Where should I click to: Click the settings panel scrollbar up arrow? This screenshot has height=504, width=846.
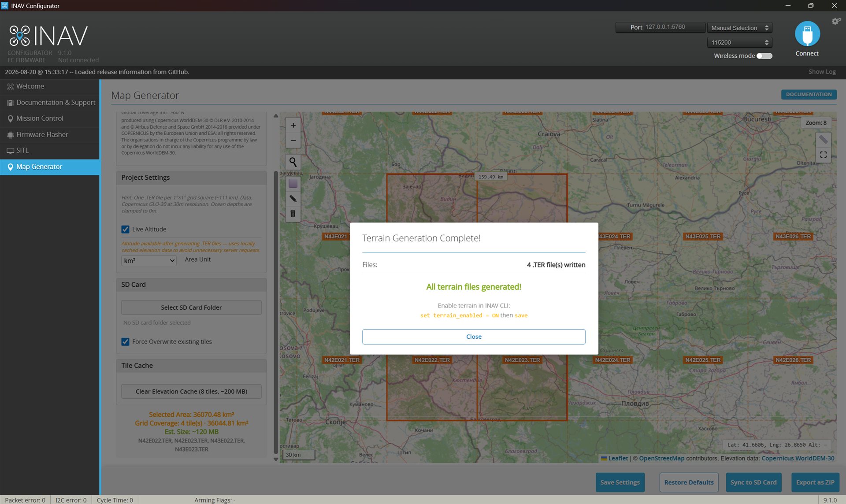pyautogui.click(x=276, y=116)
